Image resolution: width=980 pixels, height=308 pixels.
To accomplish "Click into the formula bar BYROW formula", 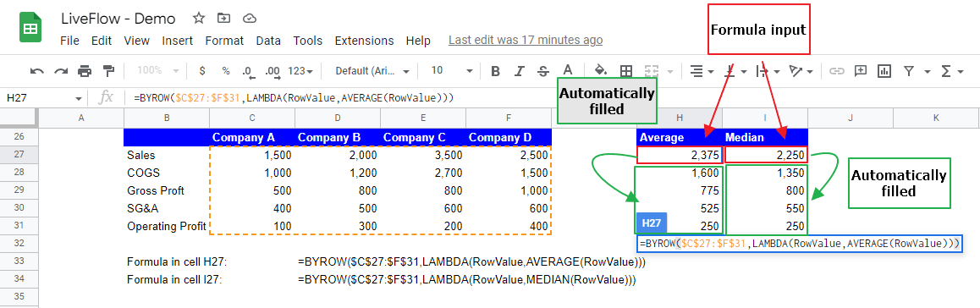I will pos(293,98).
